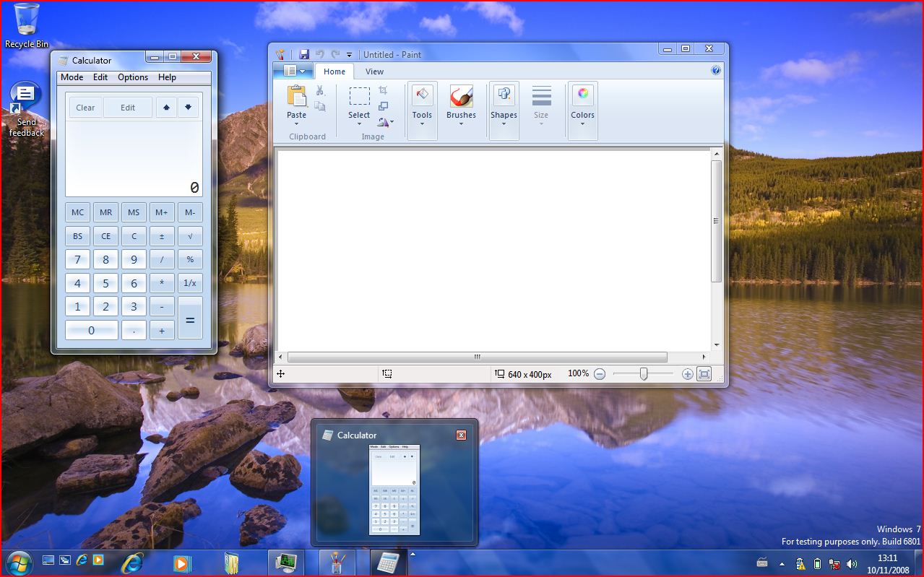
Task: Expand the Select dropdown arrow in Paint
Action: (359, 123)
